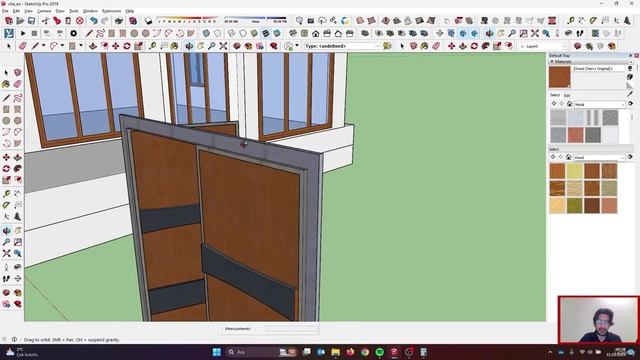Click the back arrow beside Wood library

[553, 157]
